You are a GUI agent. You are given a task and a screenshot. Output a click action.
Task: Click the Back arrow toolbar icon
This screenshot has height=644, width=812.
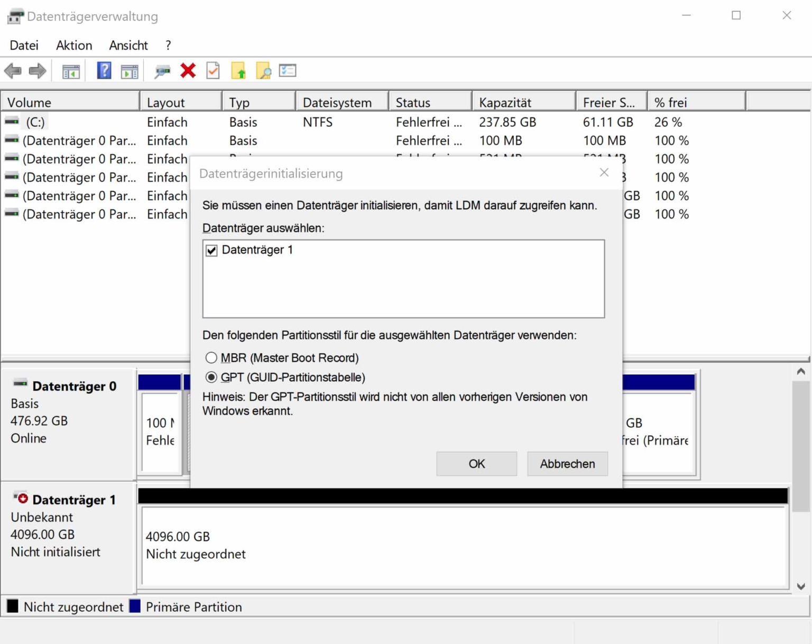coord(13,70)
